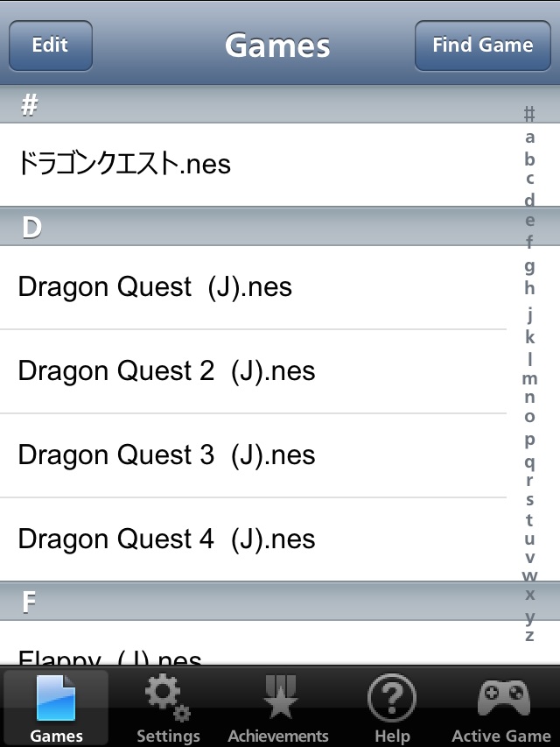Viewport: 560px width, 747px height.
Task: Open Help question mark icon
Action: click(x=392, y=698)
